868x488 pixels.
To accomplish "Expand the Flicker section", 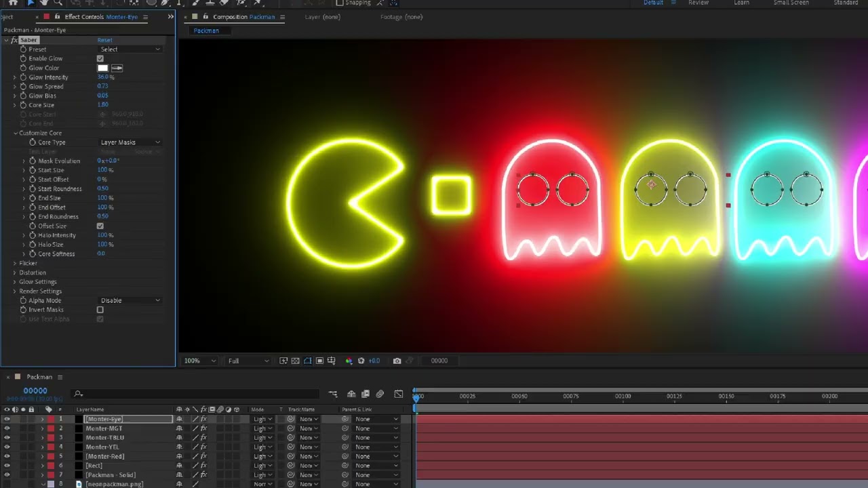I will pos(15,263).
